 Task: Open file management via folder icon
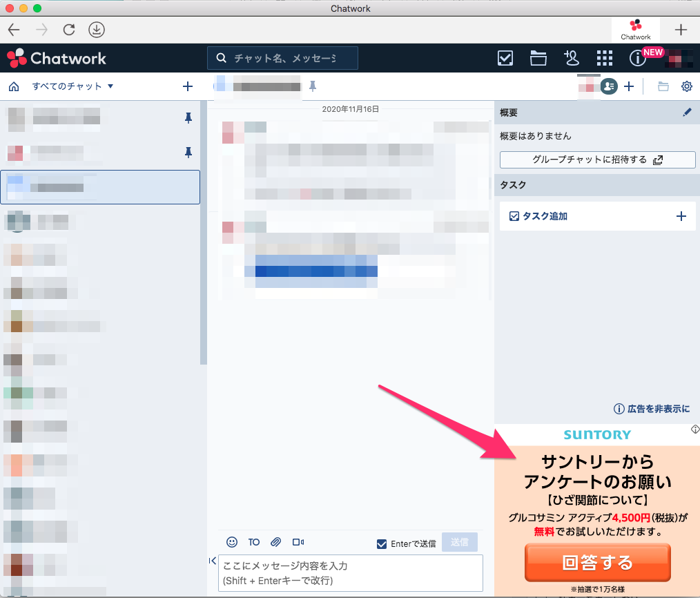(x=538, y=58)
